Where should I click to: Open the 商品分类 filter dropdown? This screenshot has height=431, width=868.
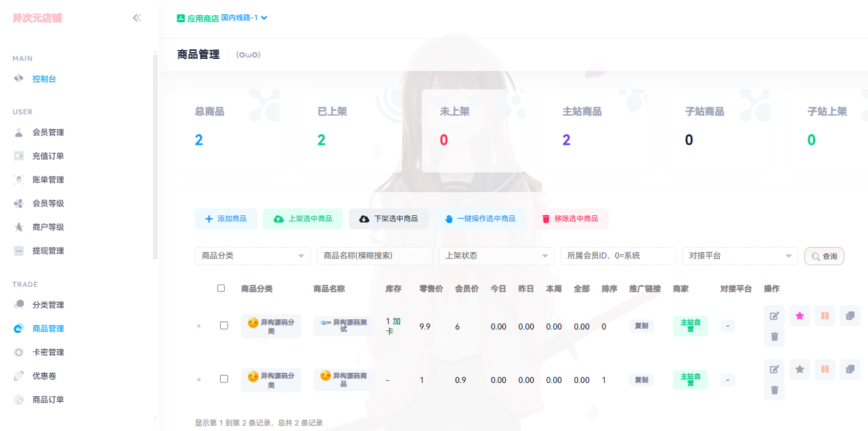pos(253,256)
